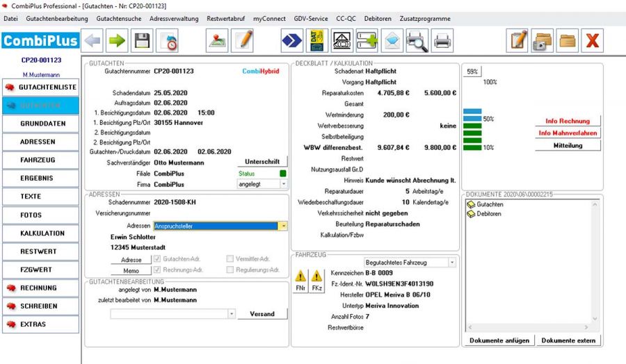The width and height of the screenshot is (626, 364).
Task: Click the FNr warning icon
Action: (x=301, y=281)
